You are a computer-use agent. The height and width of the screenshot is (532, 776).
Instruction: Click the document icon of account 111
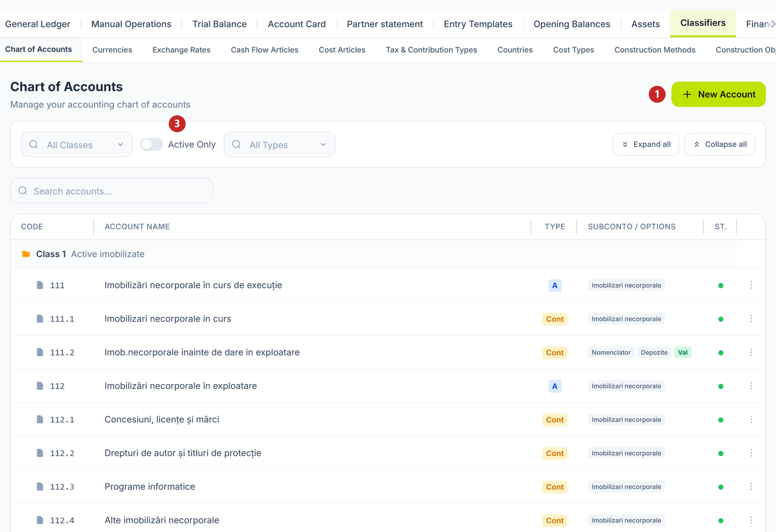tap(40, 285)
